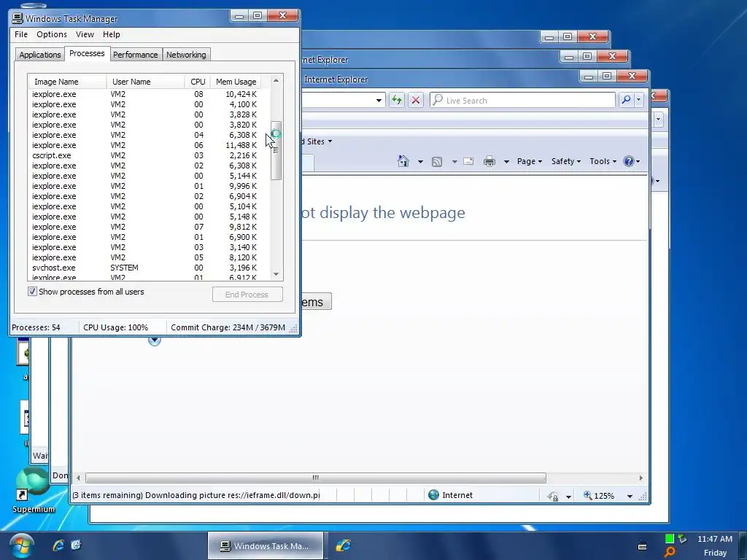Click the network tray icon next to the green CPU meter
The image size is (747, 560).
click(683, 539)
